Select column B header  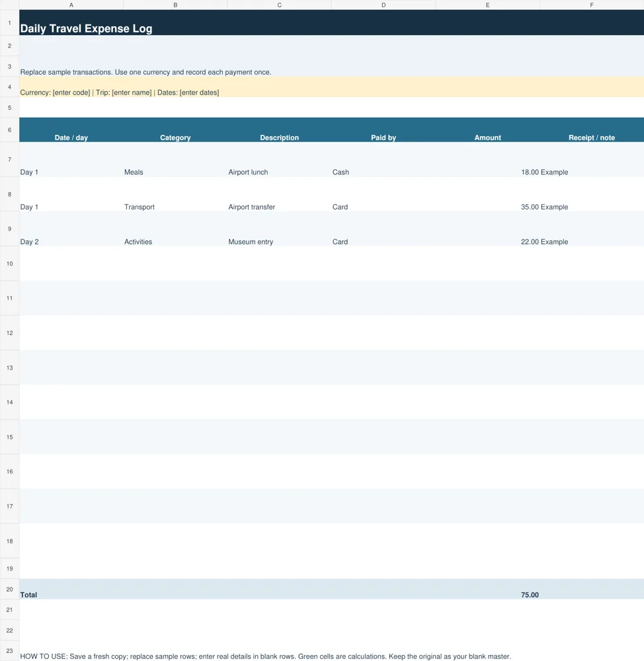175,5
